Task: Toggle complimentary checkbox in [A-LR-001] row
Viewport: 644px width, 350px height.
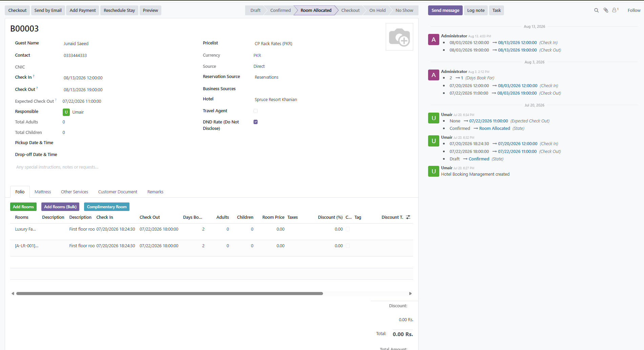Action: 348,246
